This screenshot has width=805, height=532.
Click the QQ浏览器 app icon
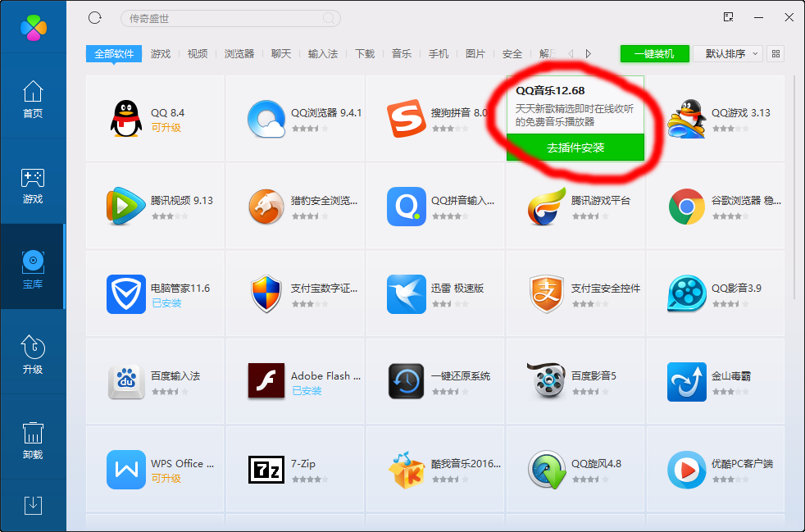click(x=266, y=119)
